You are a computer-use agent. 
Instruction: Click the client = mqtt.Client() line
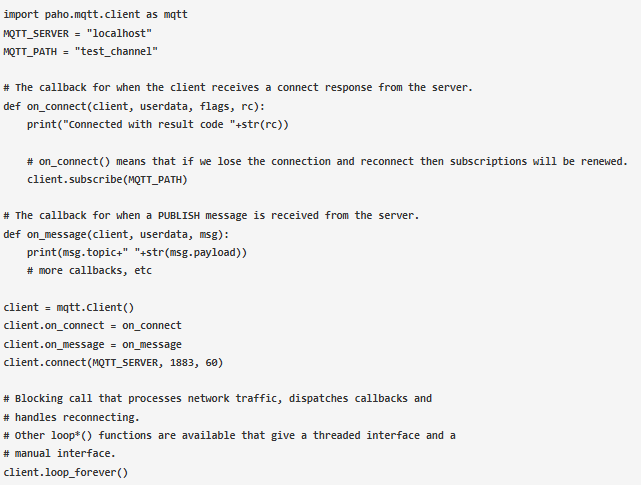pyautogui.click(x=68, y=307)
